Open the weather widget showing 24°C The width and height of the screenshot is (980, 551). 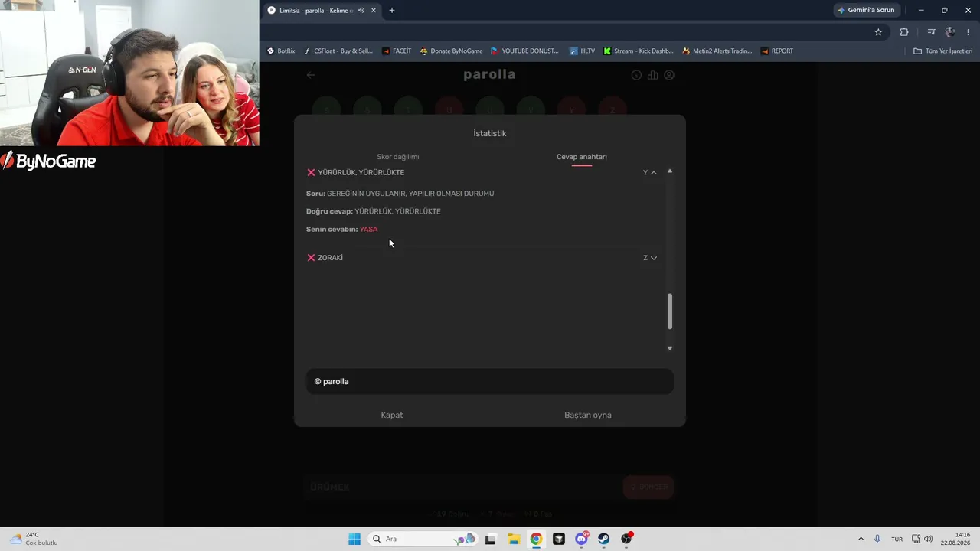(34, 539)
